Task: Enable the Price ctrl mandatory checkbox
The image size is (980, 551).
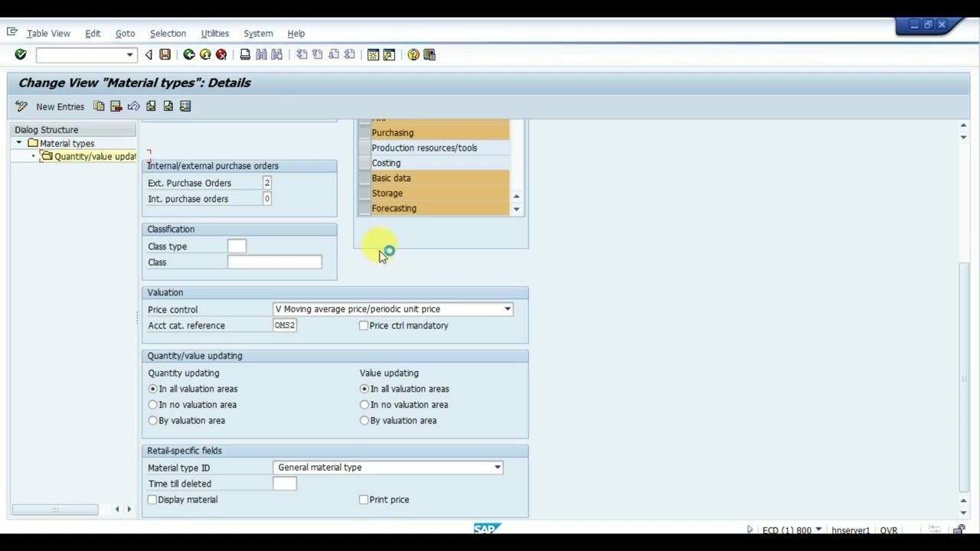Action: (x=364, y=325)
